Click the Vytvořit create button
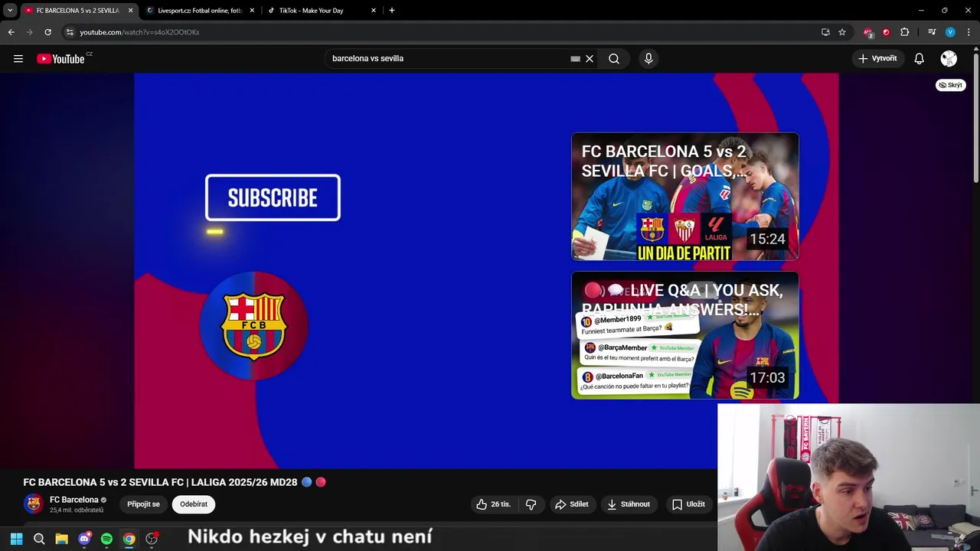Viewport: 980px width, 551px height. 877,59
